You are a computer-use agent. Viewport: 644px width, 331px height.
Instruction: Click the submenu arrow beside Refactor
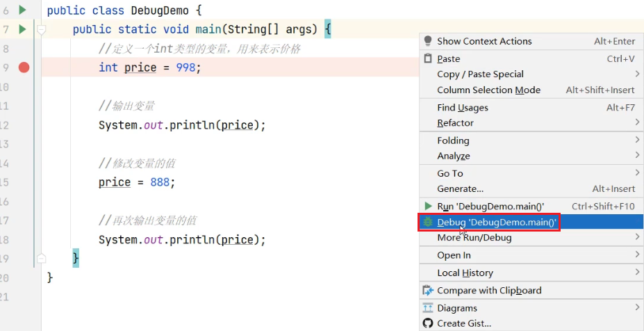pyautogui.click(x=637, y=122)
